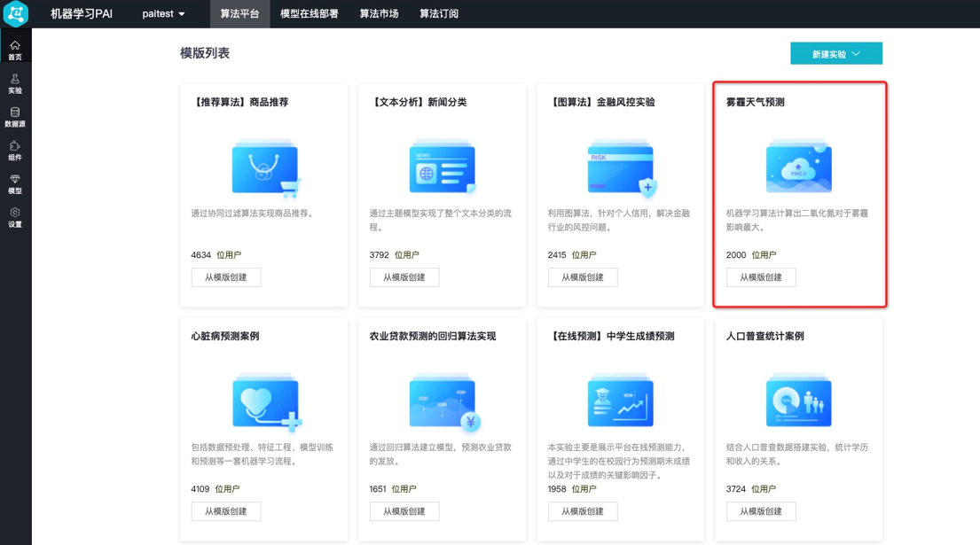Click 从模版创建 under 新闻分类

tap(404, 277)
